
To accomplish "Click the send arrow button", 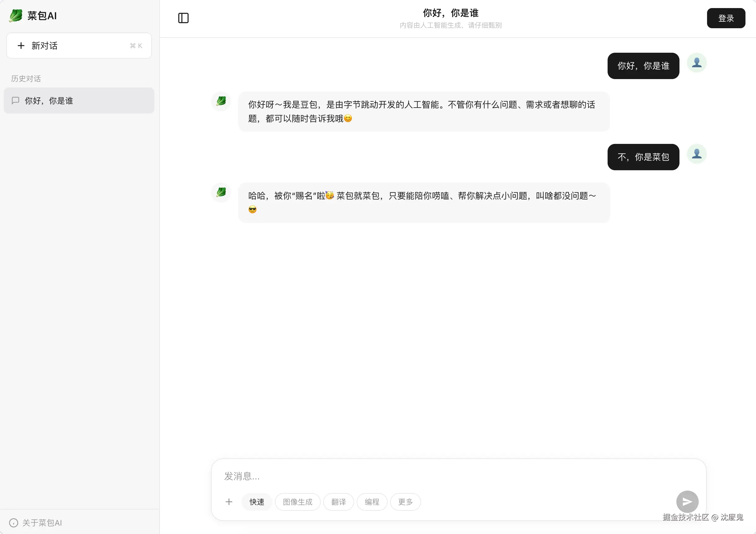I will coord(687,502).
